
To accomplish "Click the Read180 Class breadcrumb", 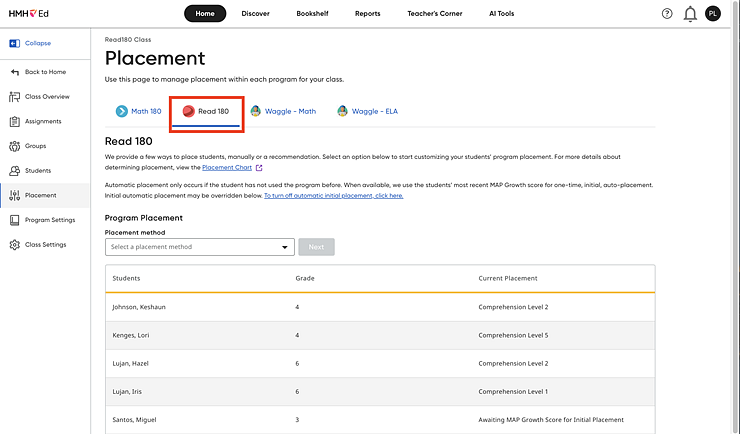I will (x=128, y=40).
